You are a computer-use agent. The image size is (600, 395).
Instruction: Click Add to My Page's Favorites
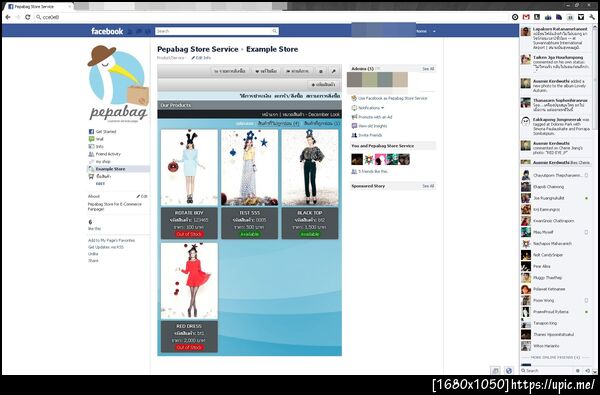pos(111,240)
